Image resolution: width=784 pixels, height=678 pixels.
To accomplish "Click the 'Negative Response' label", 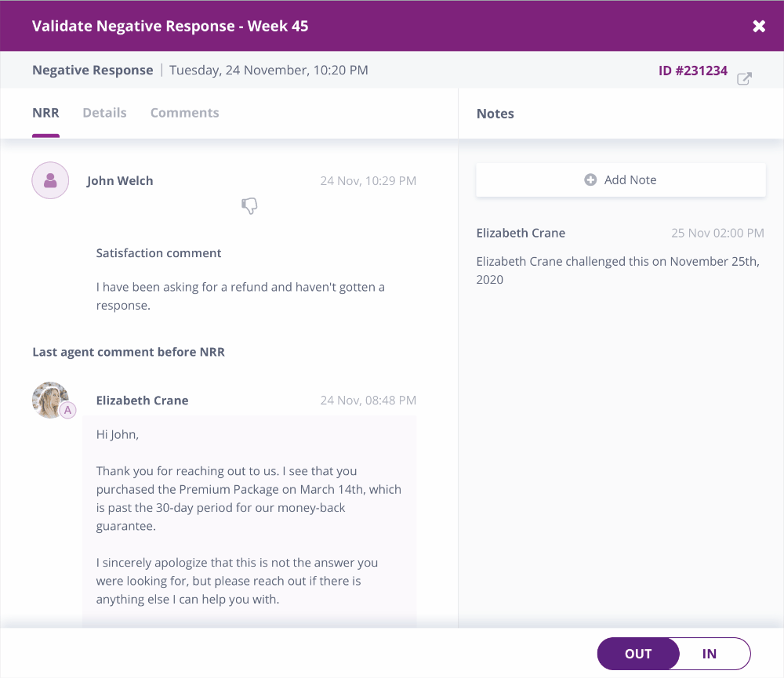I will [x=93, y=70].
